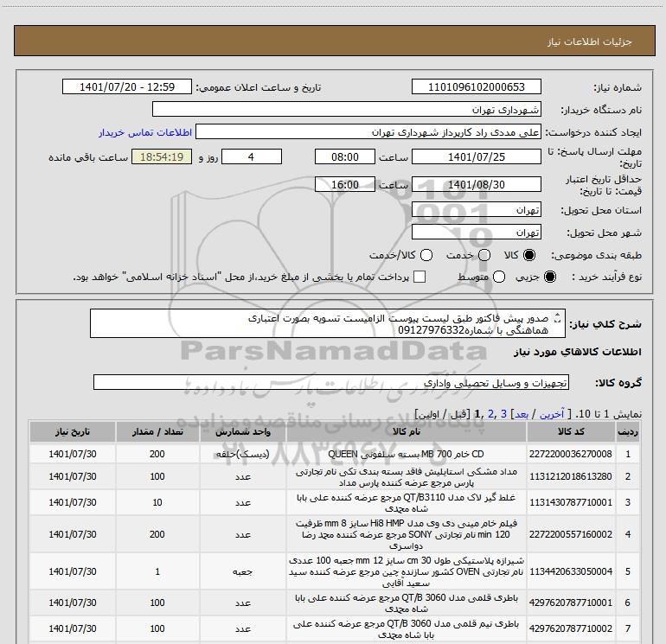Click the مداد مشکی استابلیش item name
Screen dimensions: 666x644
406,477
